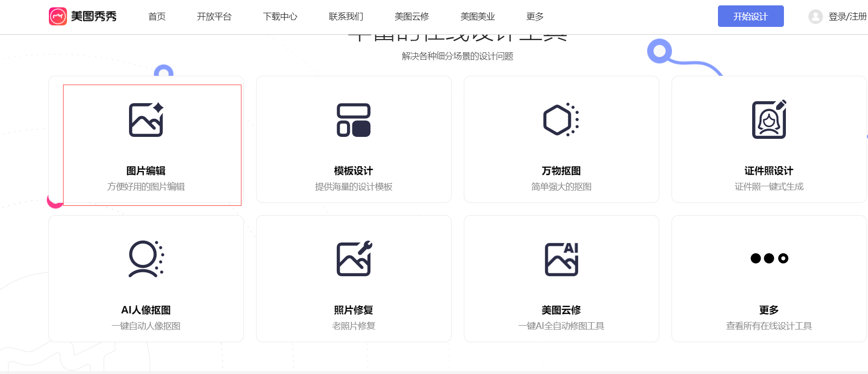This screenshot has height=374, width=868.
Task: Click the 照片修复 wrench-picture icon
Action: 354,259
